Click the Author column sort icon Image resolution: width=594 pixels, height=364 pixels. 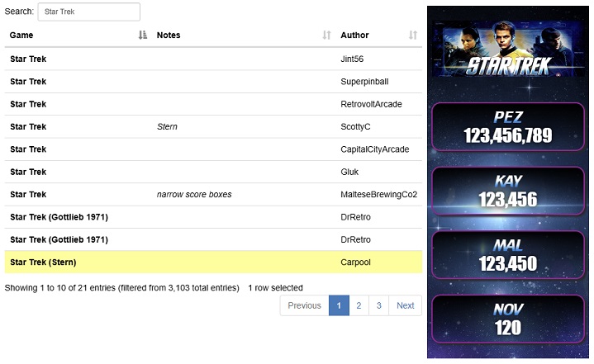coord(413,35)
